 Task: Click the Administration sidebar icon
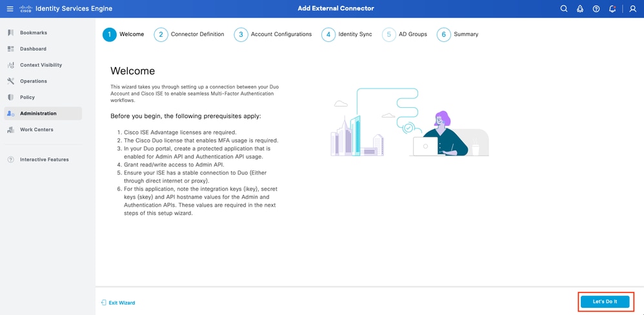[11, 114]
